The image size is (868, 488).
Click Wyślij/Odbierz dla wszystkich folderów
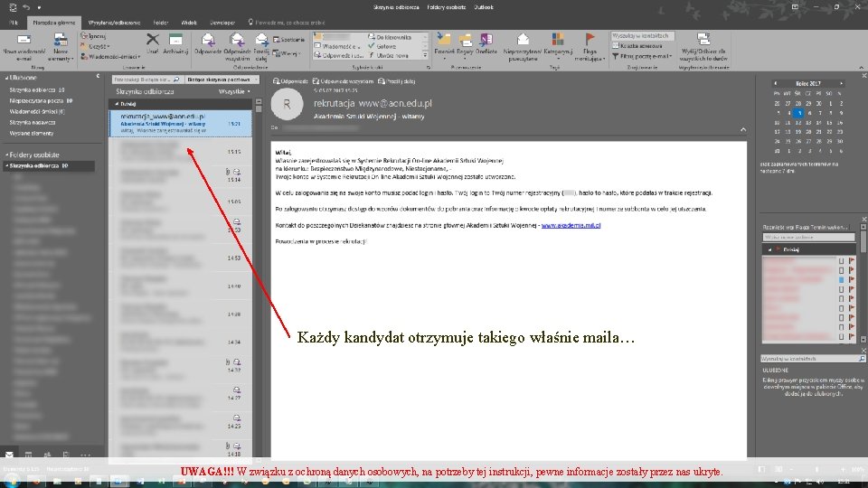click(x=703, y=47)
